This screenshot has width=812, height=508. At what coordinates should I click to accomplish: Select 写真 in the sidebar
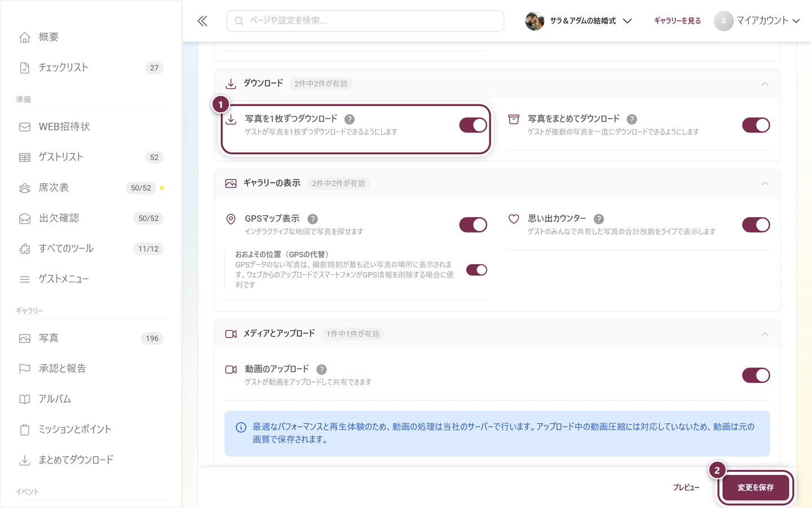pyautogui.click(x=91, y=339)
